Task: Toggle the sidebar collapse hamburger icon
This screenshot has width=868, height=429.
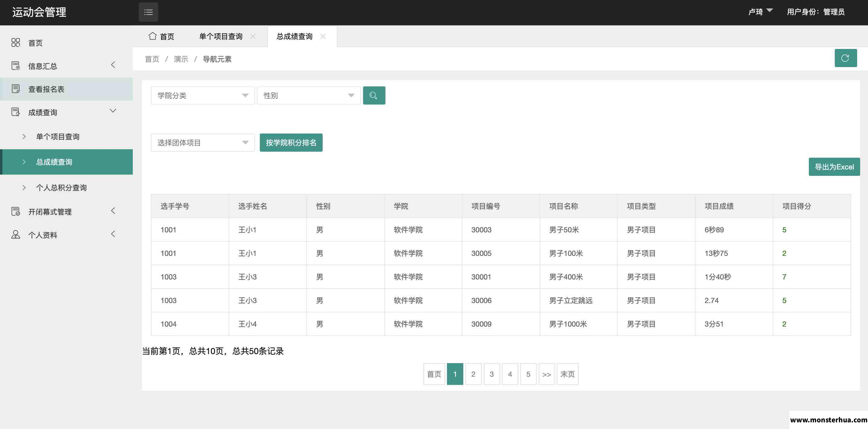Action: click(148, 12)
